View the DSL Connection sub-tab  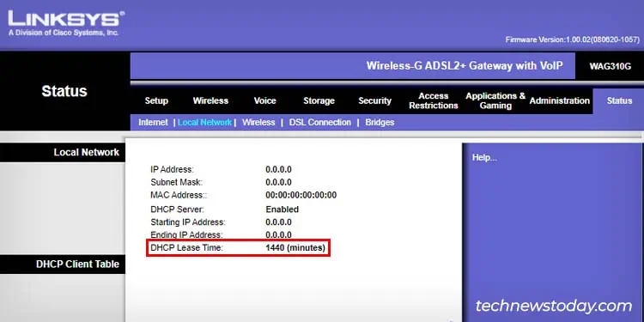320,123
